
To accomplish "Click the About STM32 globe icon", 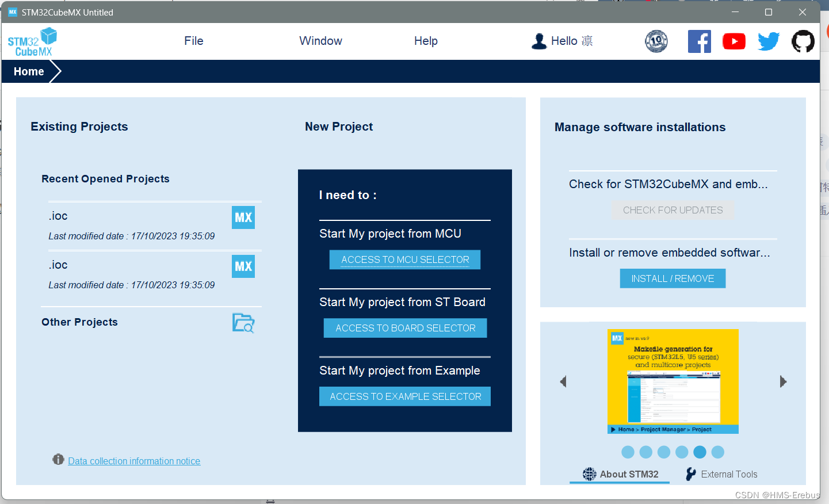I will pos(590,474).
